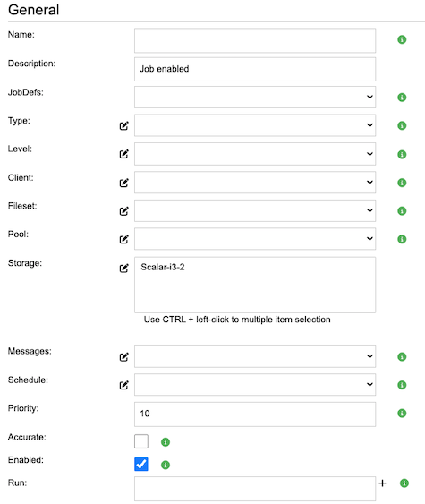This screenshot has height=504, width=425.
Task: Enable the Accurate checkbox
Action: (141, 441)
